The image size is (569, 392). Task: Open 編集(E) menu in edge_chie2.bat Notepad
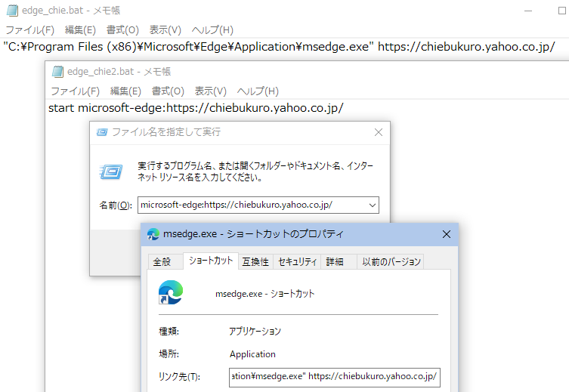(x=125, y=91)
